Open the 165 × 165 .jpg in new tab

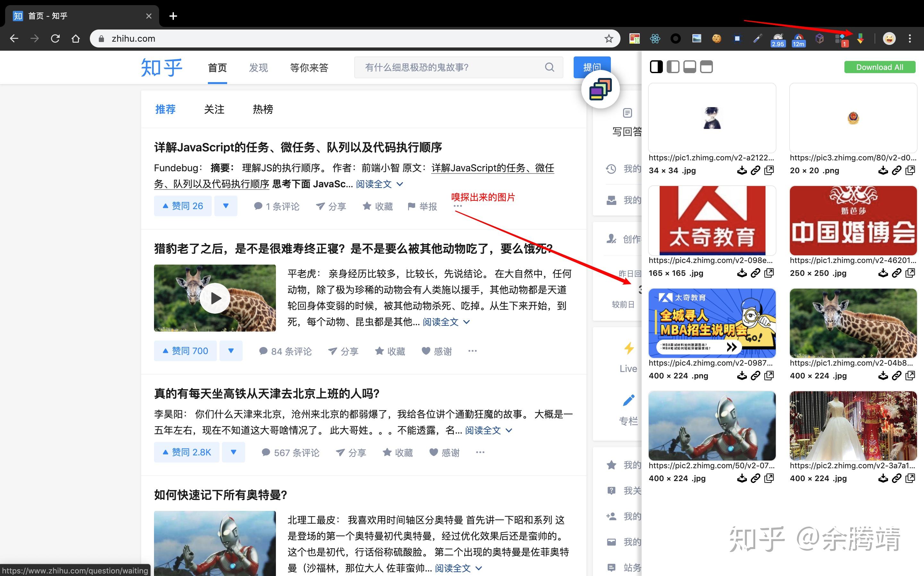(769, 273)
